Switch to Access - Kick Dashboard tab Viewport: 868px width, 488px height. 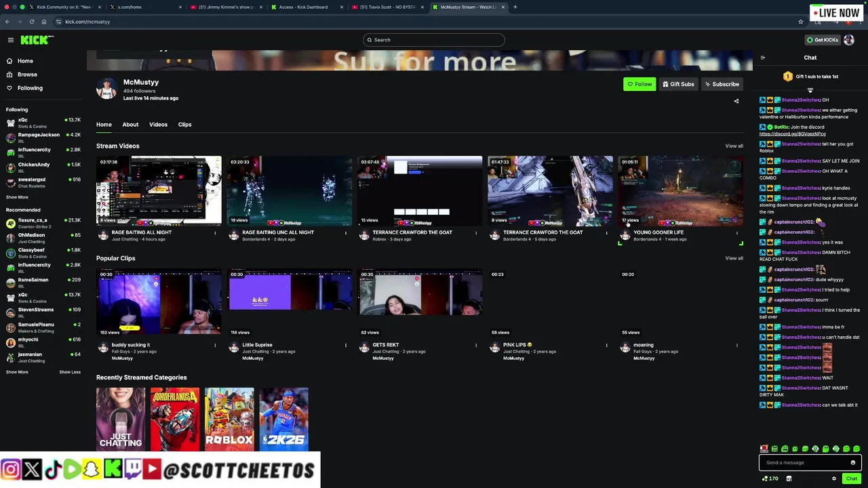click(303, 7)
